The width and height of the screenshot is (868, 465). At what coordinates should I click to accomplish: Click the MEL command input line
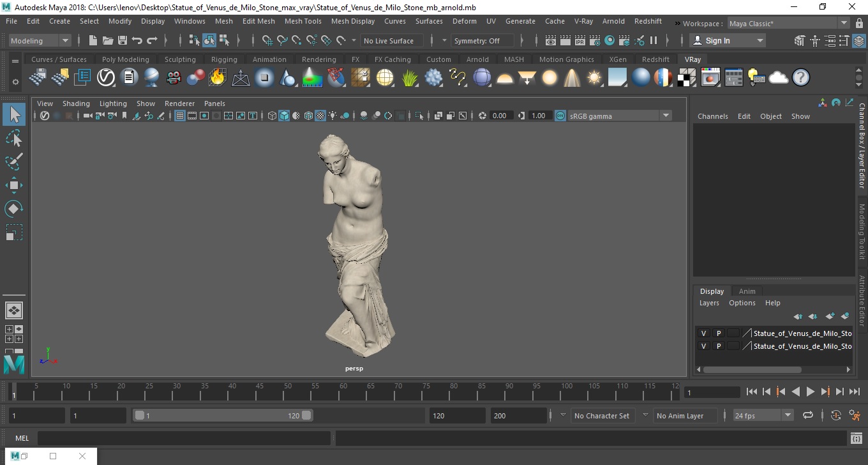184,438
